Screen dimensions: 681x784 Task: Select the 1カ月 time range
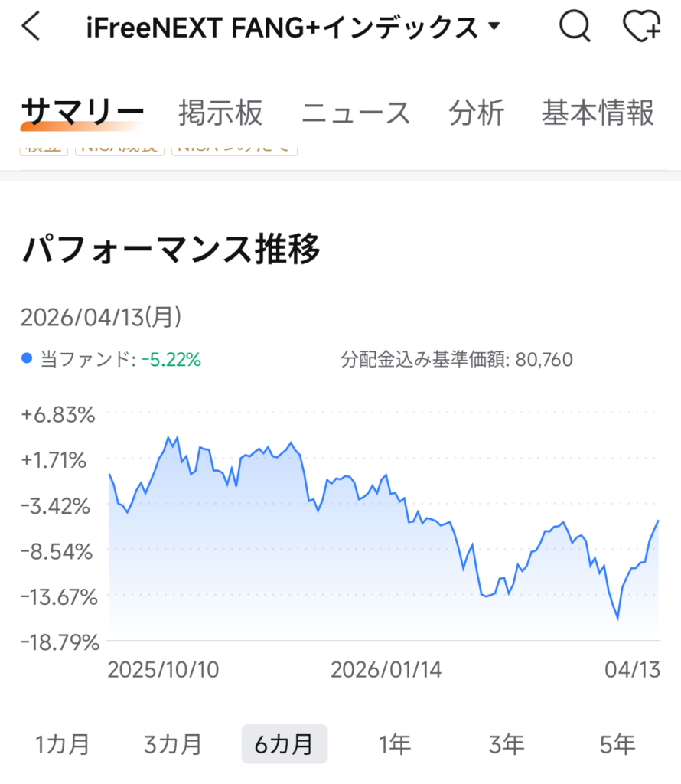pyautogui.click(x=63, y=743)
